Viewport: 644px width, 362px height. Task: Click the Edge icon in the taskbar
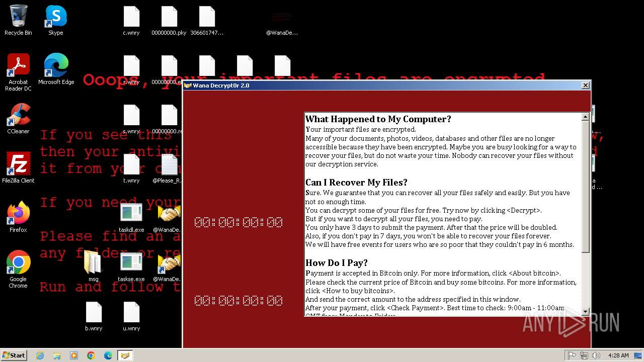(108, 355)
